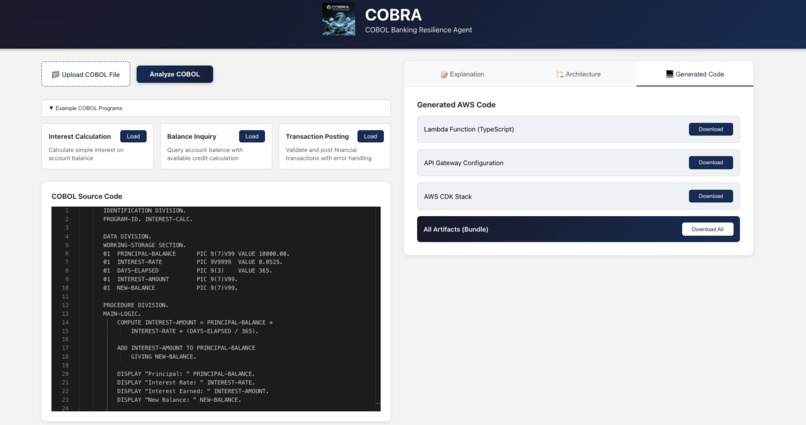This screenshot has width=806, height=425.
Task: Click the API Gateway Configuration label
Action: point(464,163)
